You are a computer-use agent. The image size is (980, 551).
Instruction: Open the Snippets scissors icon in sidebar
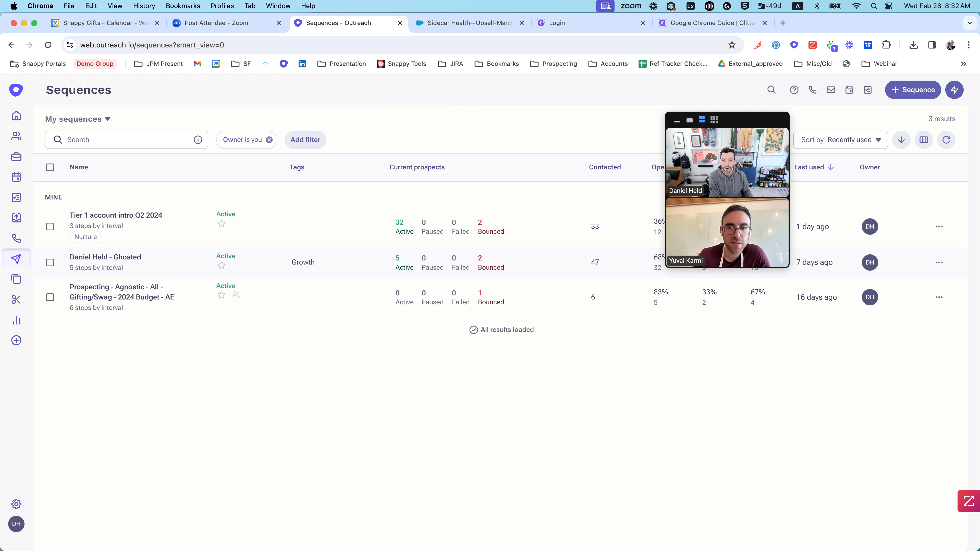pyautogui.click(x=16, y=300)
